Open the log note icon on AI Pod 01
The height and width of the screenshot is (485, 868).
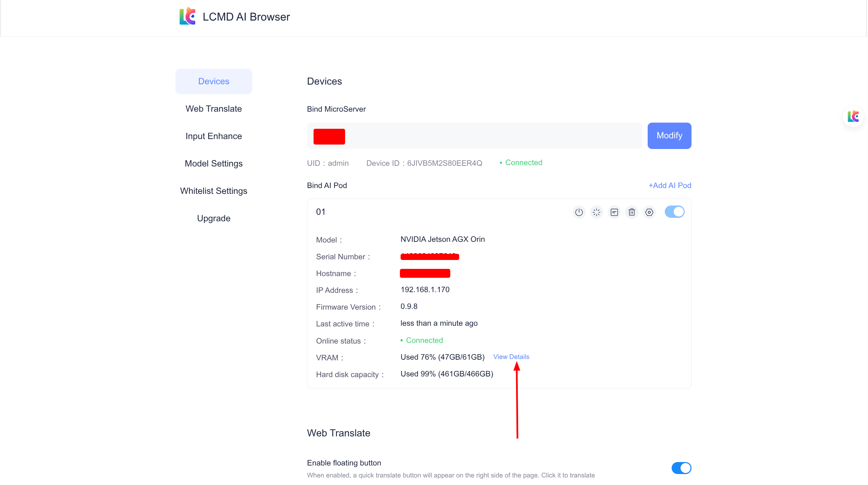coord(614,212)
